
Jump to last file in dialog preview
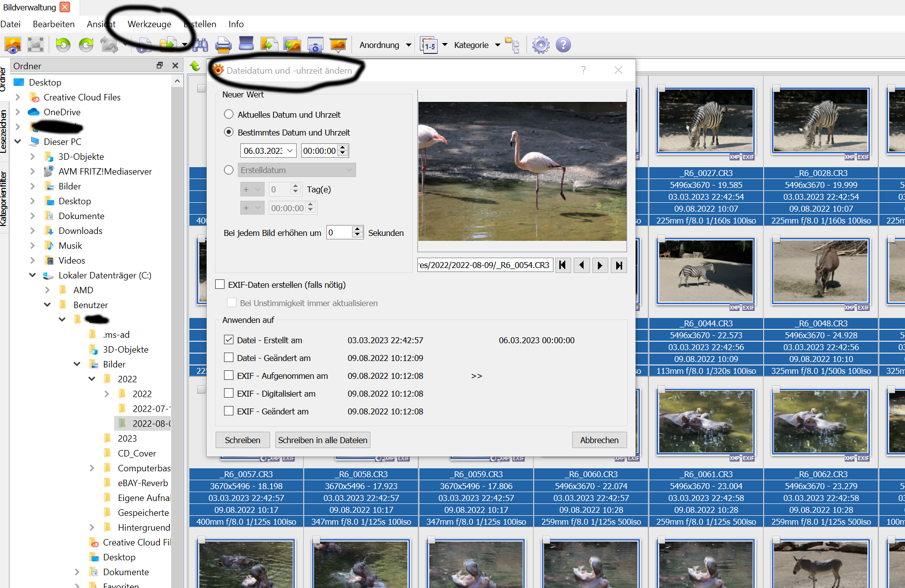pyautogui.click(x=619, y=266)
